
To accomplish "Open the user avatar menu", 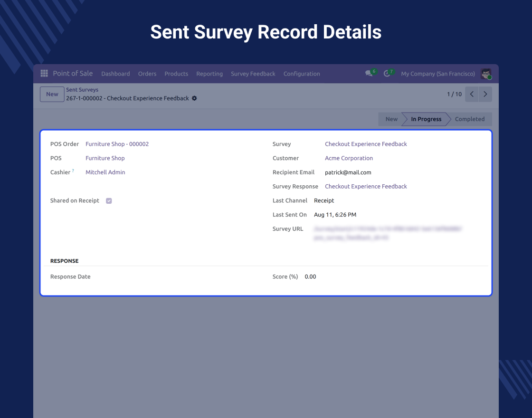I will click(x=486, y=74).
